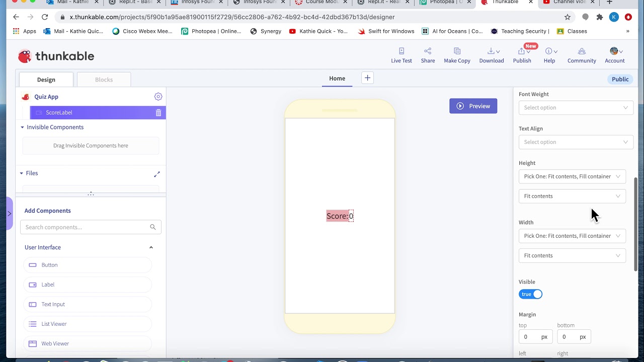Open the Width Fit contents dropdown
Viewport: 644px width, 362px height.
tap(573, 255)
